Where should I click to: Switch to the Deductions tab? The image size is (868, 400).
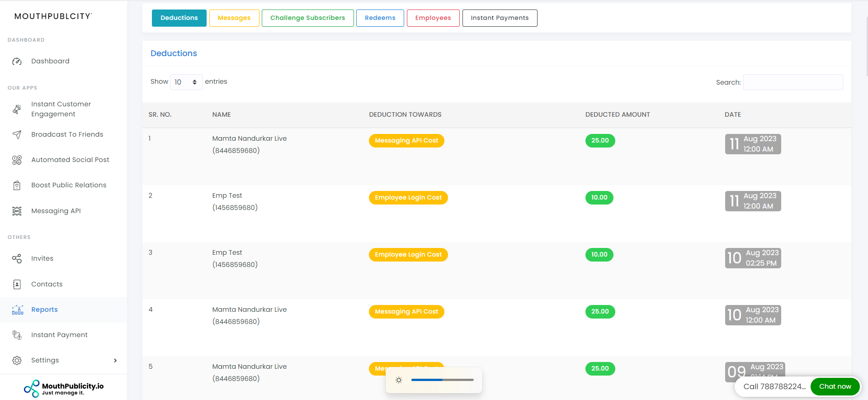pos(179,18)
